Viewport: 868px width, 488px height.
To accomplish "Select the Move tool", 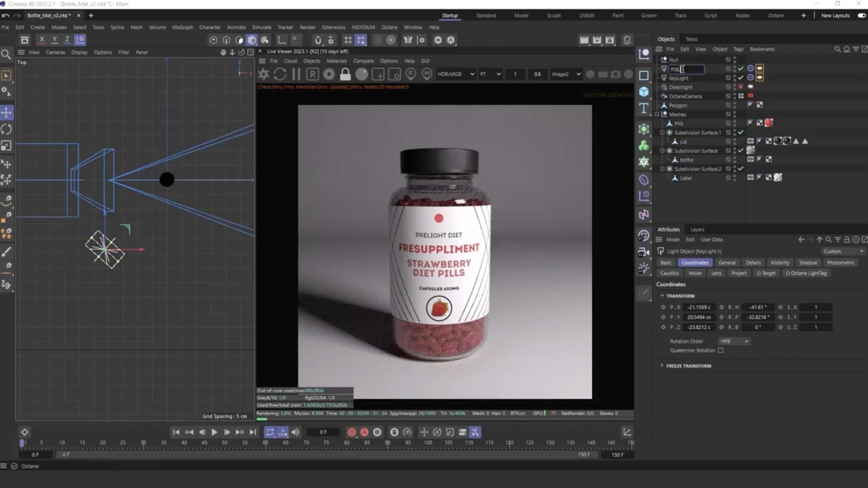I will 7,112.
